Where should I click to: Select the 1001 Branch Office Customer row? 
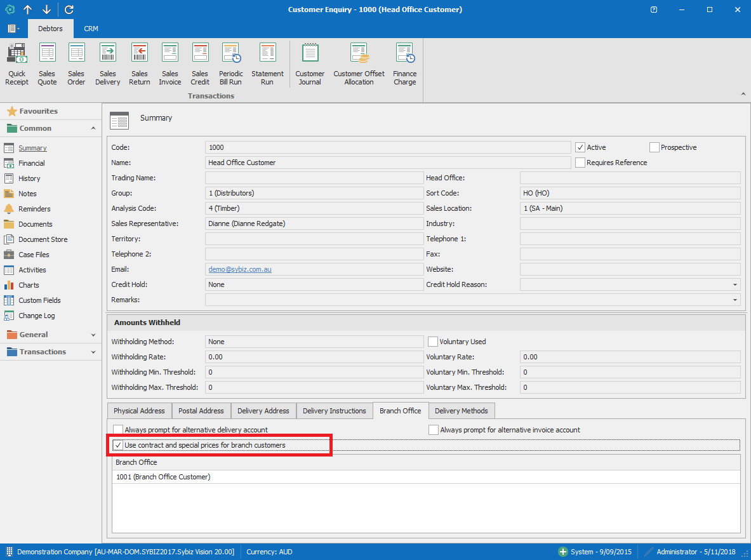(163, 477)
